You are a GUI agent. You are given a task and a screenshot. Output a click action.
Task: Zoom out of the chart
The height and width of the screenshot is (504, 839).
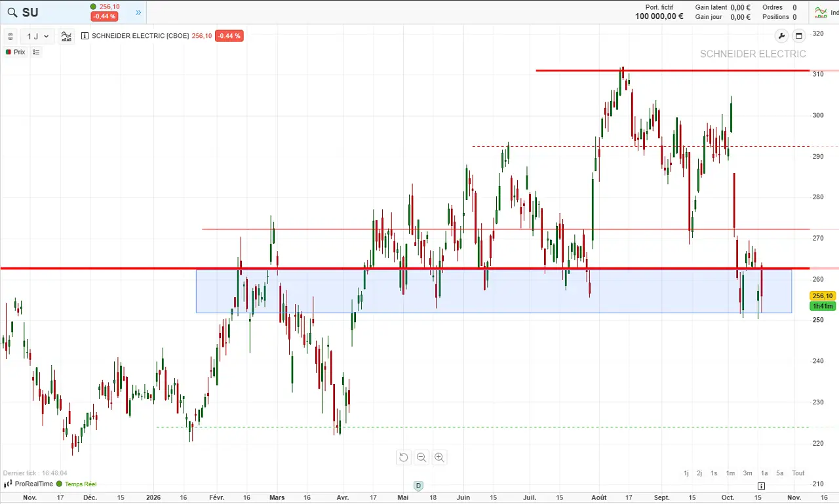pyautogui.click(x=421, y=457)
